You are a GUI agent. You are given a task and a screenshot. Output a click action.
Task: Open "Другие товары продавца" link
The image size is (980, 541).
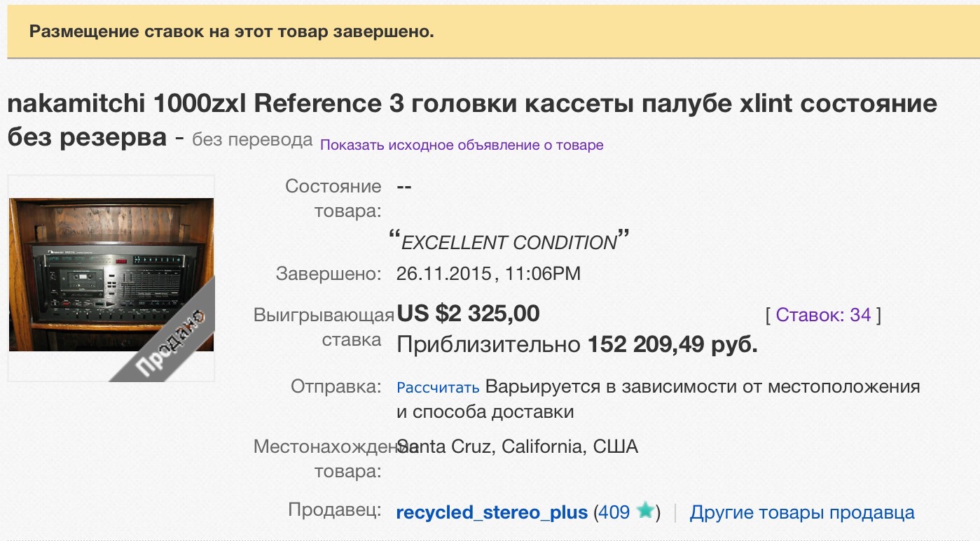(802, 512)
